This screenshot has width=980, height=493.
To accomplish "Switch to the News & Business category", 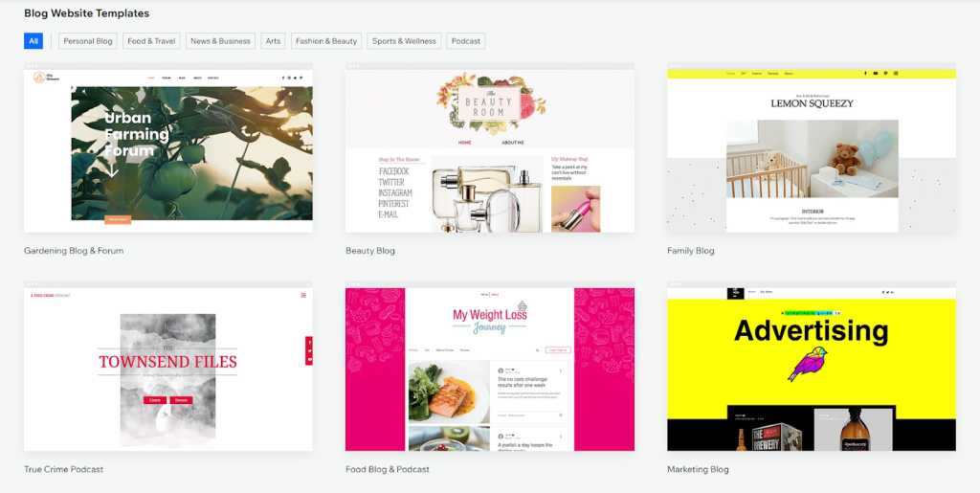I will pyautogui.click(x=220, y=41).
